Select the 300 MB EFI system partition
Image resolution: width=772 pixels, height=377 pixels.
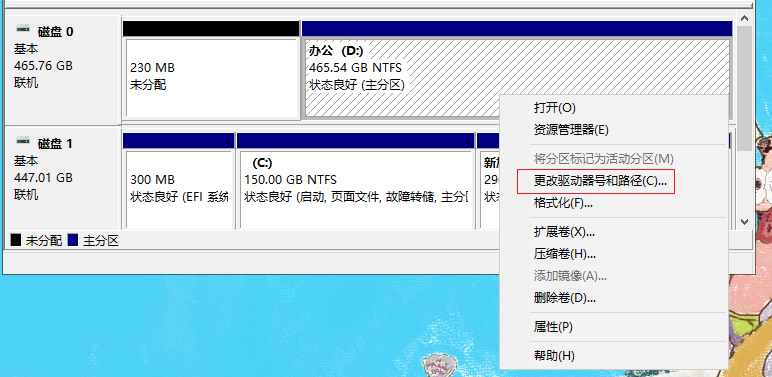click(x=179, y=189)
